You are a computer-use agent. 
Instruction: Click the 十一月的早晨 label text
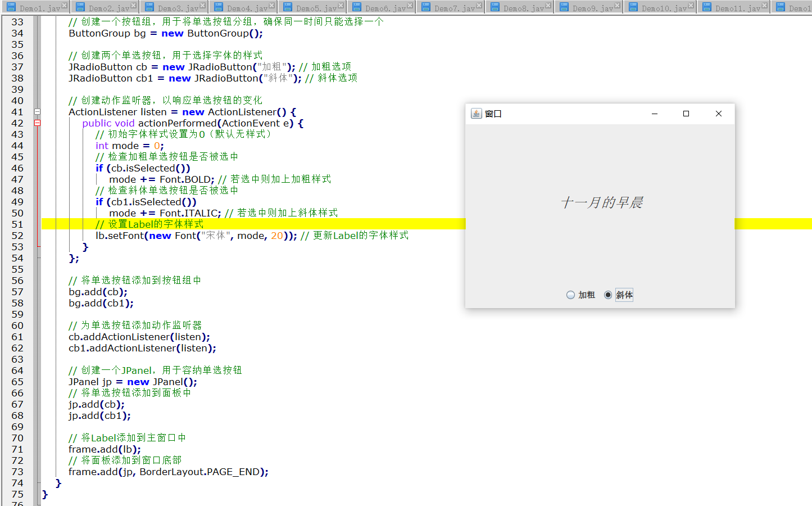pos(601,202)
